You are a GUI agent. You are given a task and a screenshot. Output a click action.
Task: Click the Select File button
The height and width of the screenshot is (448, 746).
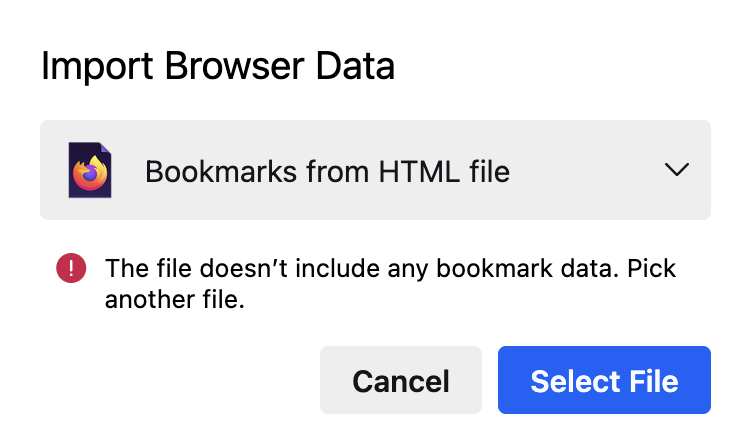point(604,380)
